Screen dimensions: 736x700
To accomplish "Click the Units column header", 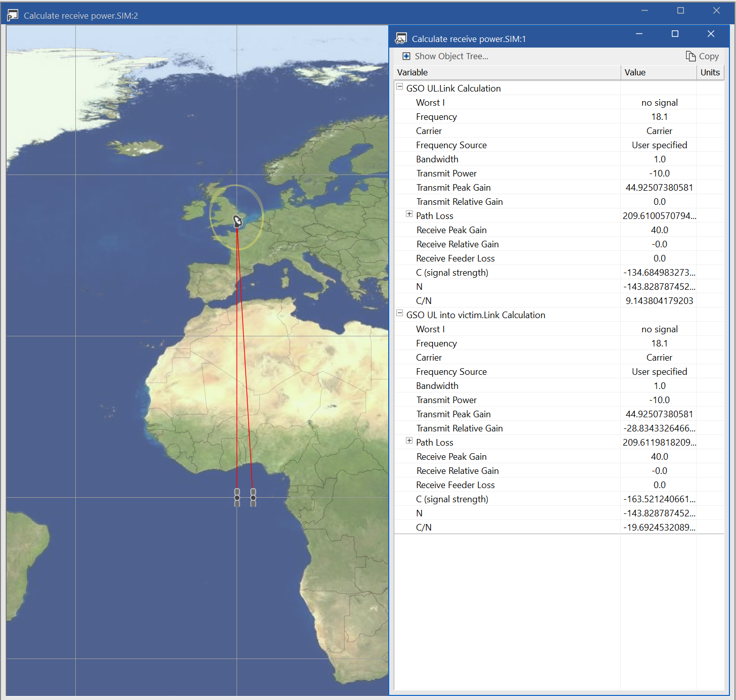I will coord(710,72).
